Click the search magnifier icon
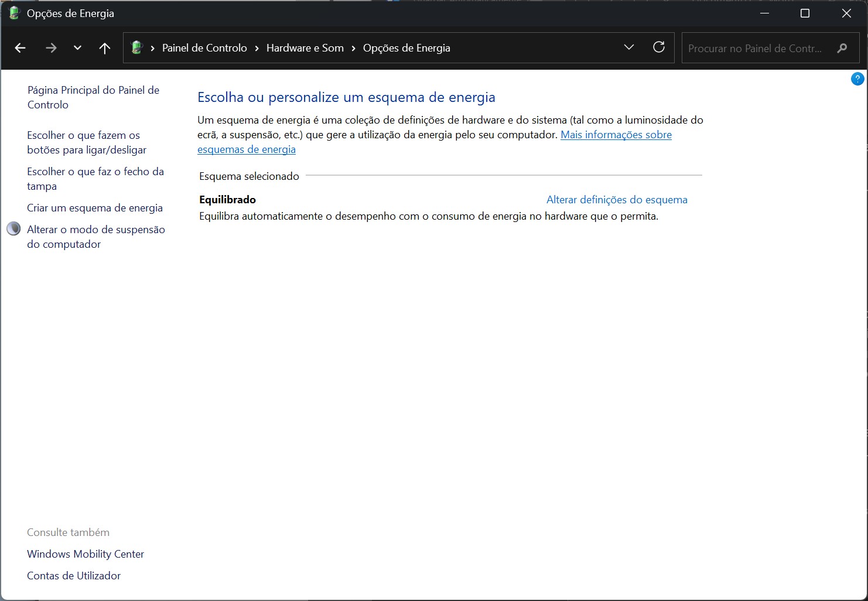868x601 pixels. click(842, 48)
